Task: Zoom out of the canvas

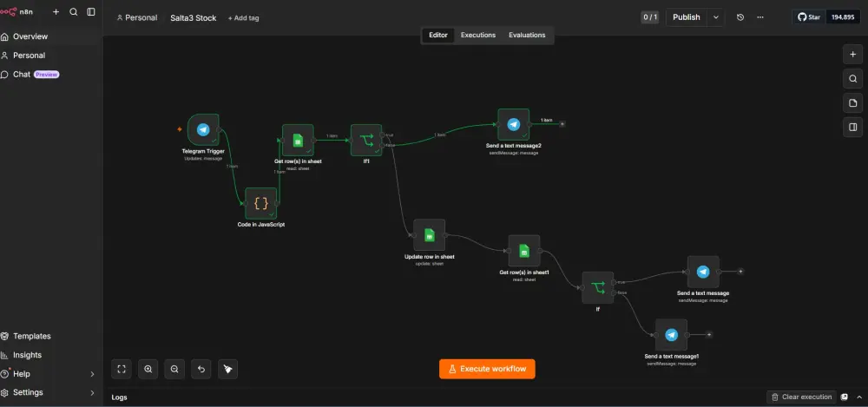Action: click(174, 369)
